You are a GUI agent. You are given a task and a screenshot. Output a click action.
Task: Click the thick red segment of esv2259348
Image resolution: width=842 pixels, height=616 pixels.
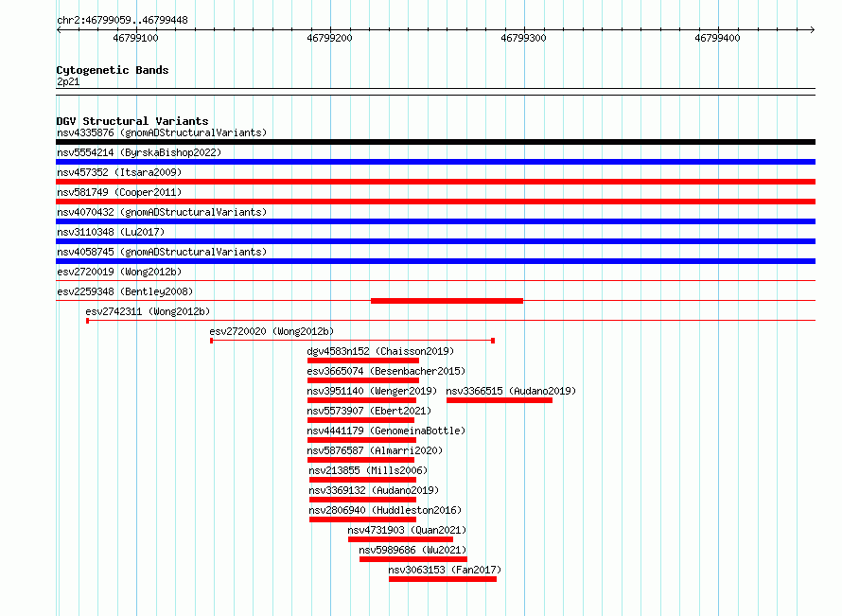[447, 301]
